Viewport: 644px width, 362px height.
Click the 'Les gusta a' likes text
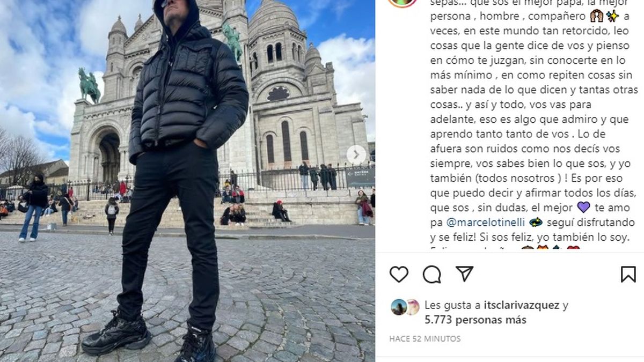point(453,305)
